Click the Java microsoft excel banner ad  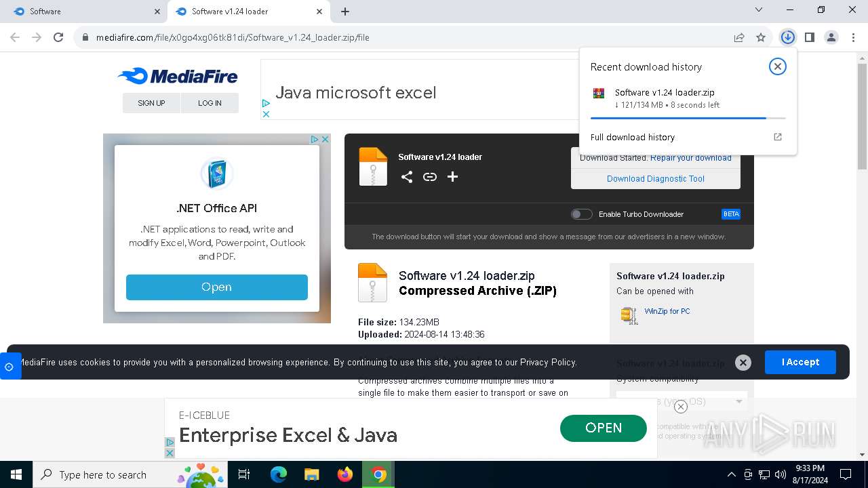pyautogui.click(x=420, y=89)
